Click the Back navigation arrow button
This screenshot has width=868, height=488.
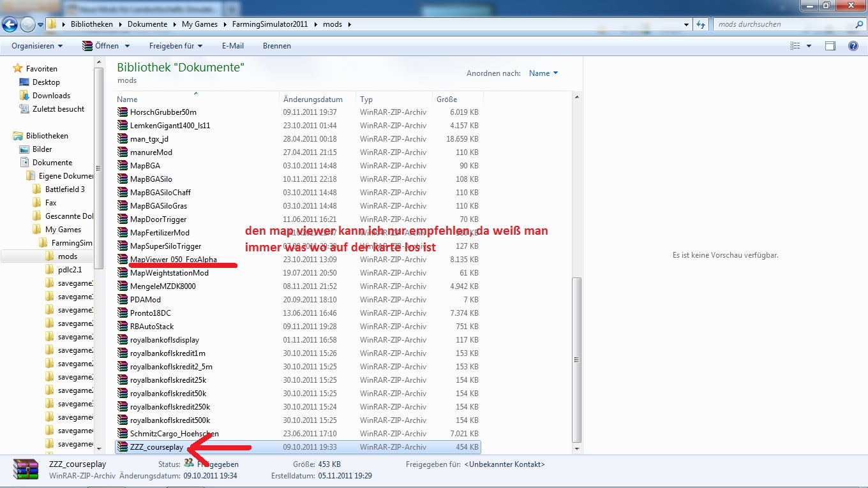(x=10, y=25)
